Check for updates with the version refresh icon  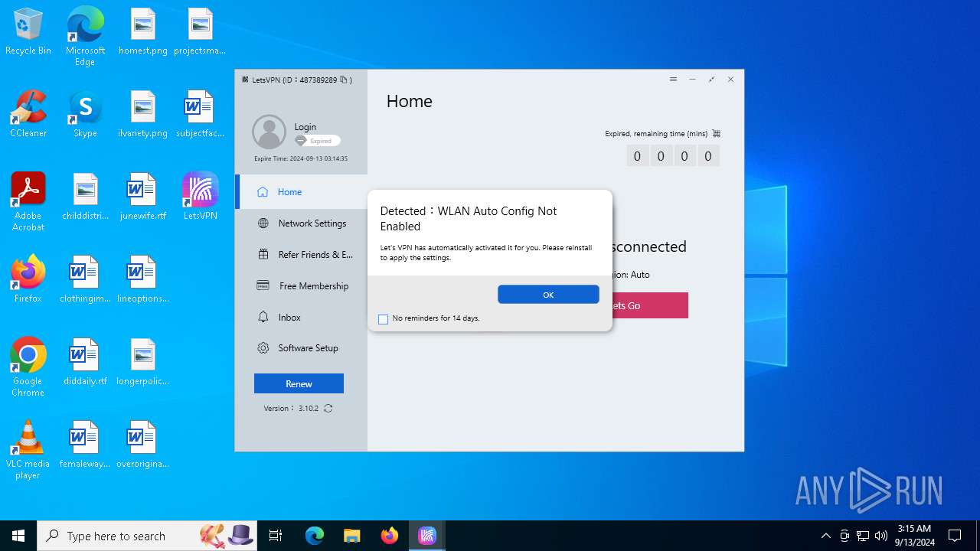pos(328,409)
